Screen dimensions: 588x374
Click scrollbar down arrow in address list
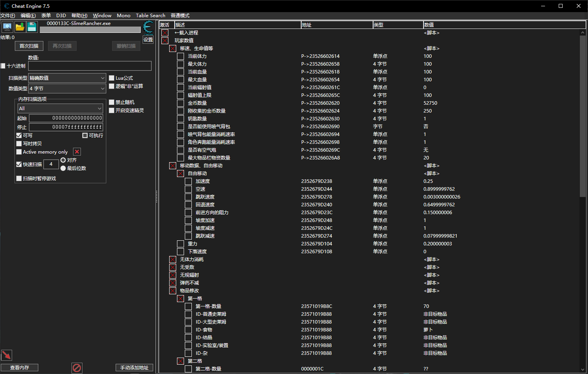pyautogui.click(x=583, y=369)
